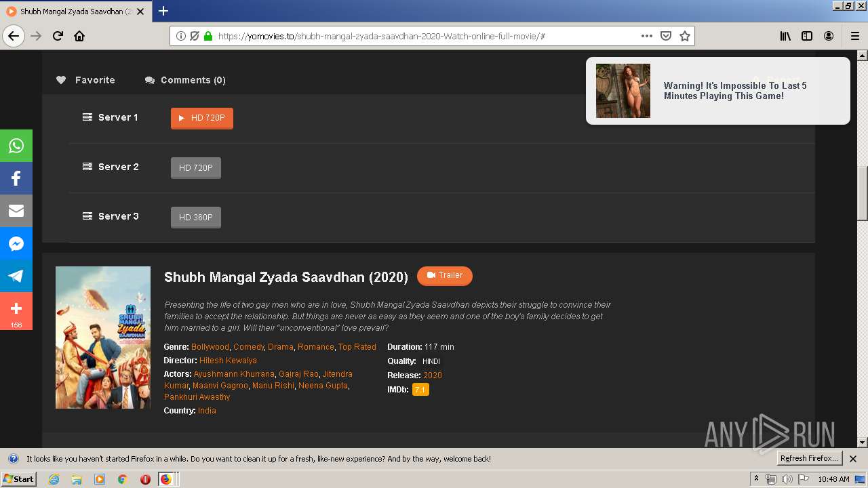The width and height of the screenshot is (868, 488).
Task: Open director Hitesh Kewalya link
Action: click(x=228, y=361)
